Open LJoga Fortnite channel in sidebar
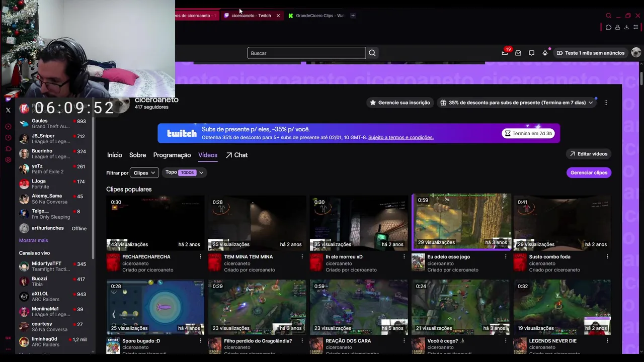 tap(54, 184)
